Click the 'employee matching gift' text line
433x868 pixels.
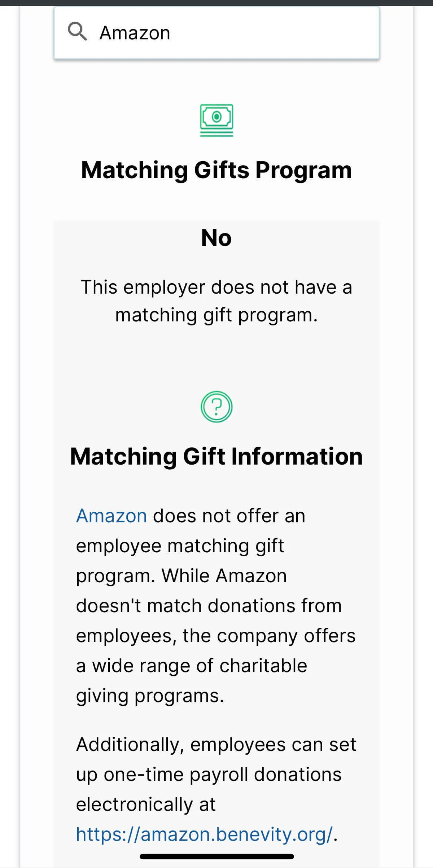tap(180, 545)
